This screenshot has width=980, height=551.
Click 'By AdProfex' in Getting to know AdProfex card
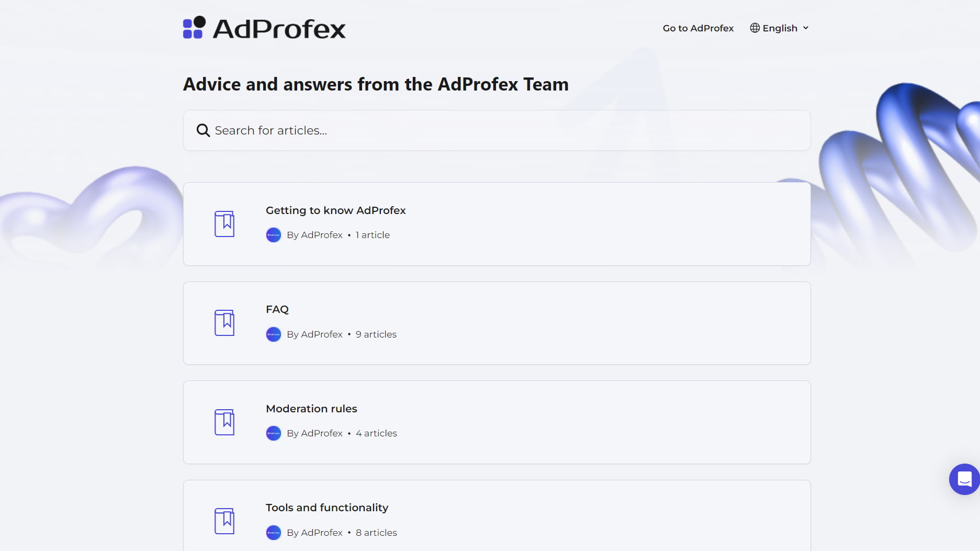314,235
